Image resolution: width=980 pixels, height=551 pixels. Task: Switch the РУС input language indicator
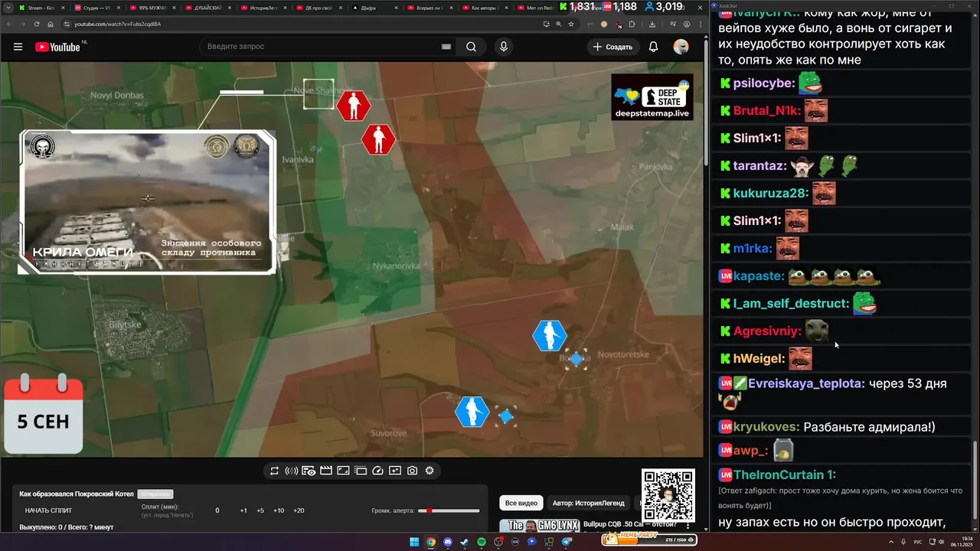tap(918, 542)
